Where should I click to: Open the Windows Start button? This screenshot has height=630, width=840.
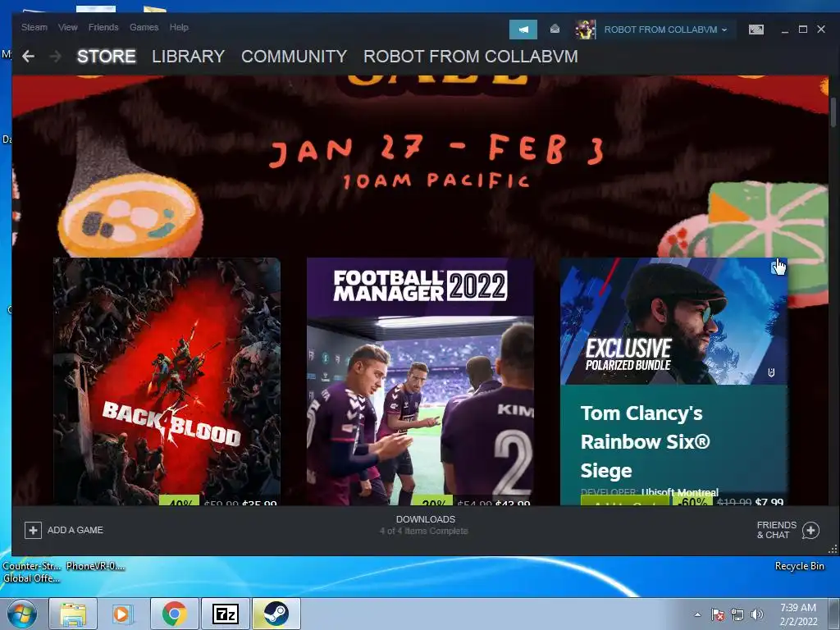click(21, 614)
